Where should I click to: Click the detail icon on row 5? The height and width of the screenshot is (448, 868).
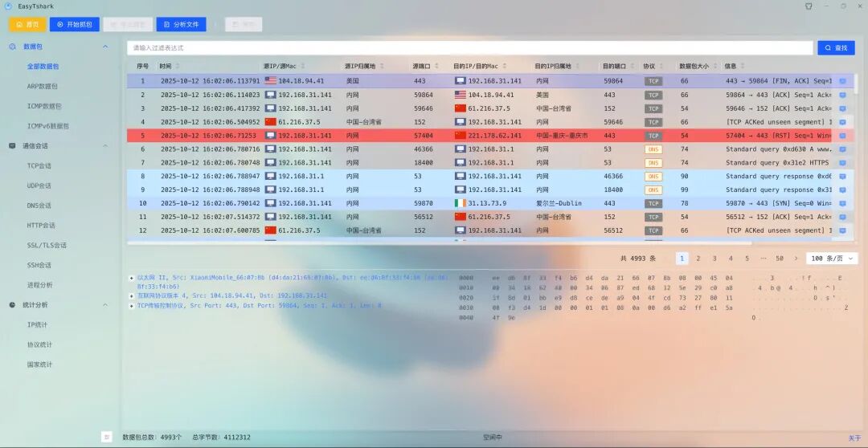click(842, 136)
